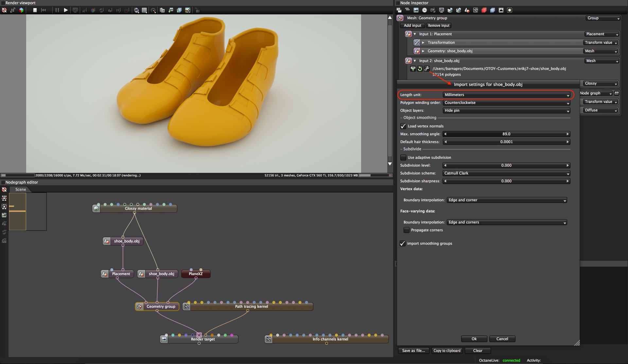The width and height of the screenshot is (628, 364).
Task: Click render priority gauge icon
Action: pyautogui.click(x=153, y=10)
